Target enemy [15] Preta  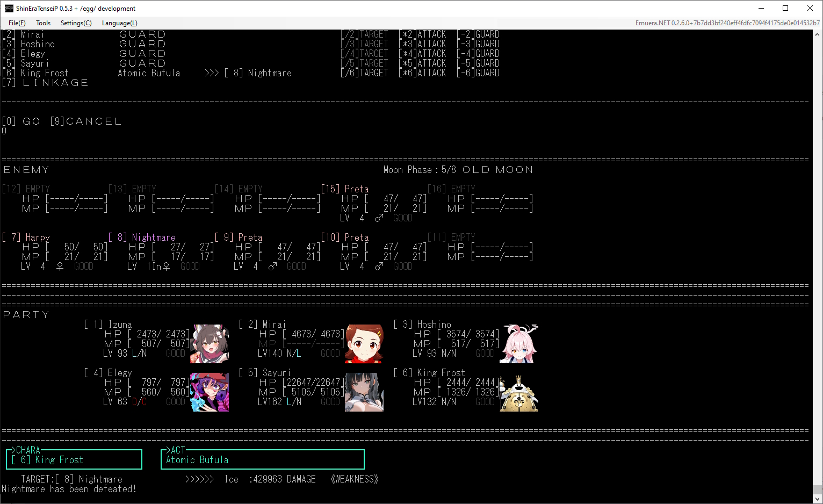tap(345, 189)
